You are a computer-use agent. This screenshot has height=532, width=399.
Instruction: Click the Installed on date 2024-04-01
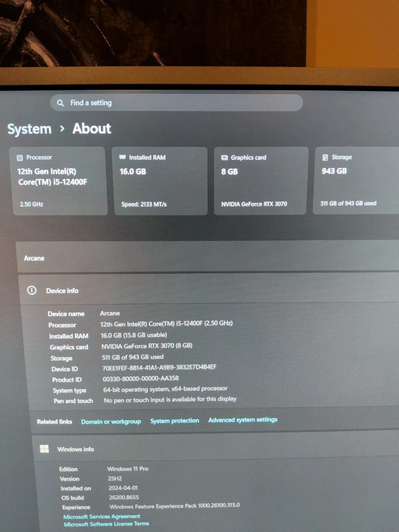coord(123,488)
